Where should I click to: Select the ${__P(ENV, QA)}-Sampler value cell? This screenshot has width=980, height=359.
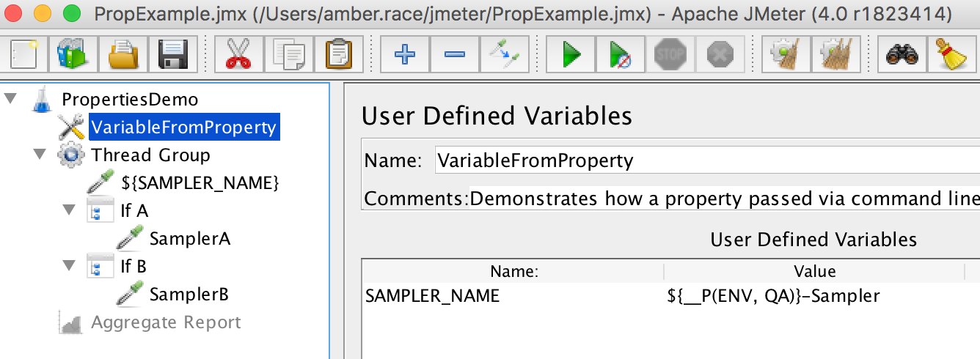pyautogui.click(x=814, y=296)
